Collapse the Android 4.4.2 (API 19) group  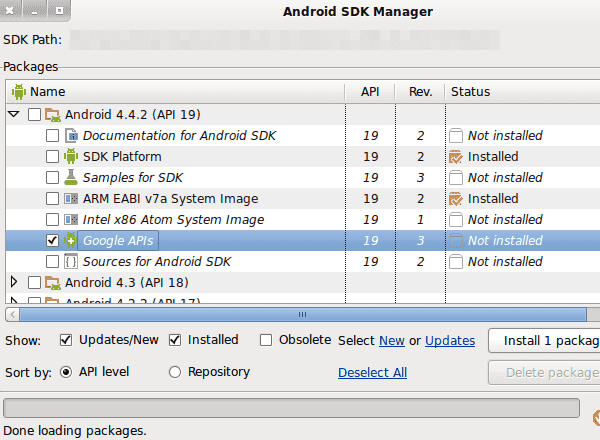tap(14, 114)
